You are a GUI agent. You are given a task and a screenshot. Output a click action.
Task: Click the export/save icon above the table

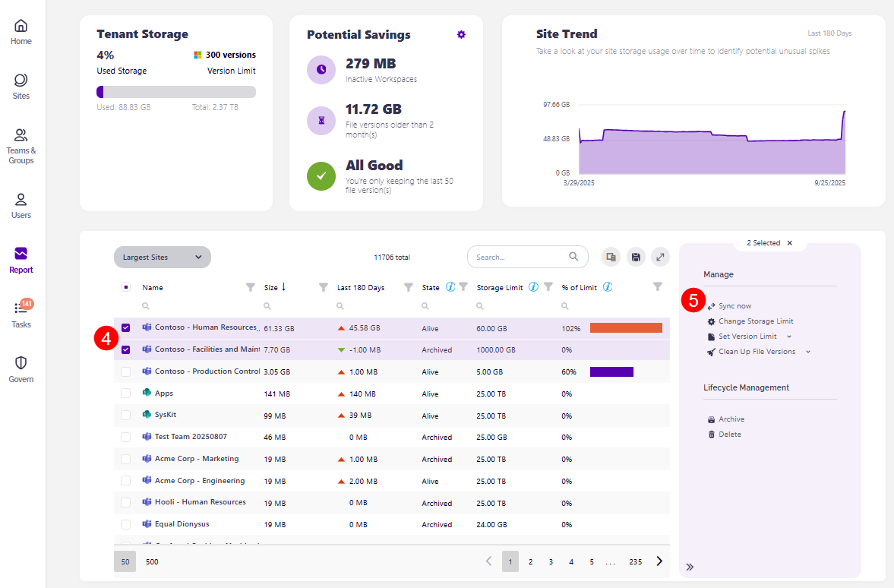tap(636, 257)
